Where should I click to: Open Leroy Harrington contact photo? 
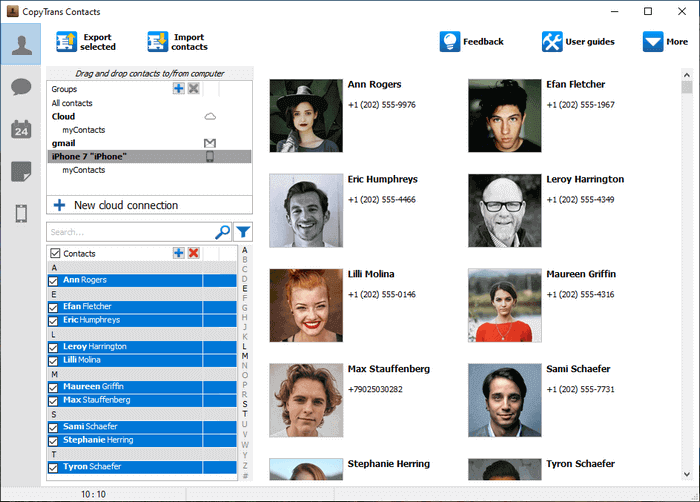click(505, 210)
